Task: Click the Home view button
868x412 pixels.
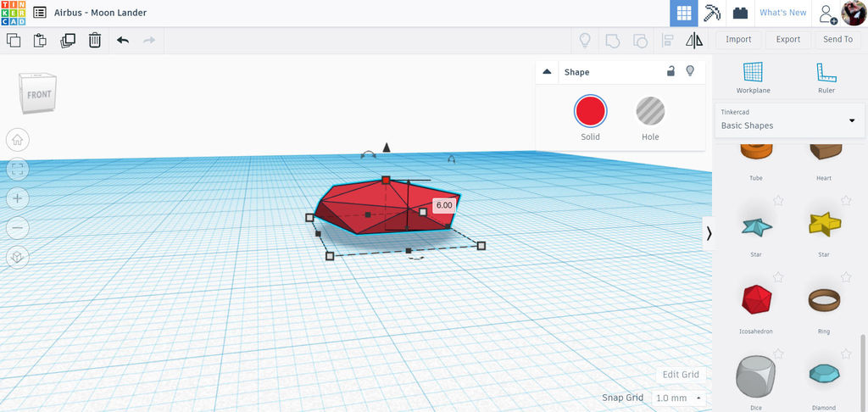Action: tap(17, 140)
